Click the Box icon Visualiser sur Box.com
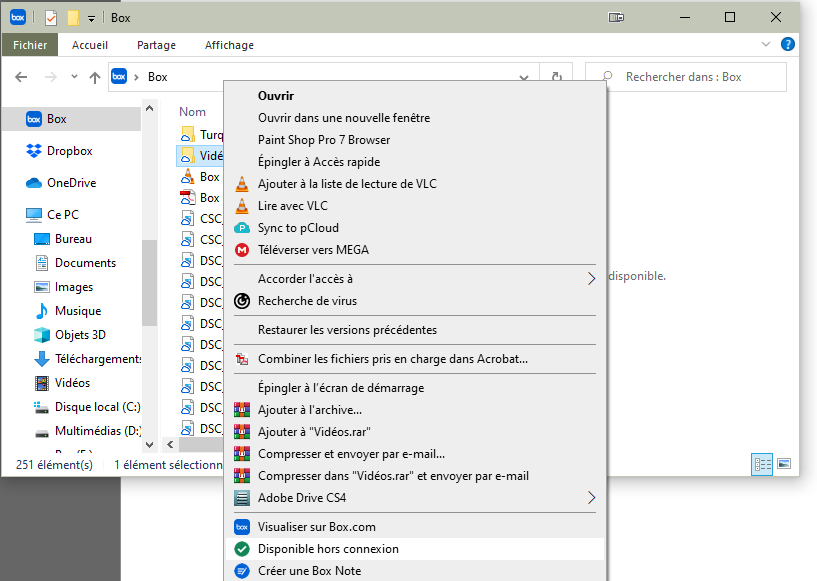 click(x=242, y=527)
